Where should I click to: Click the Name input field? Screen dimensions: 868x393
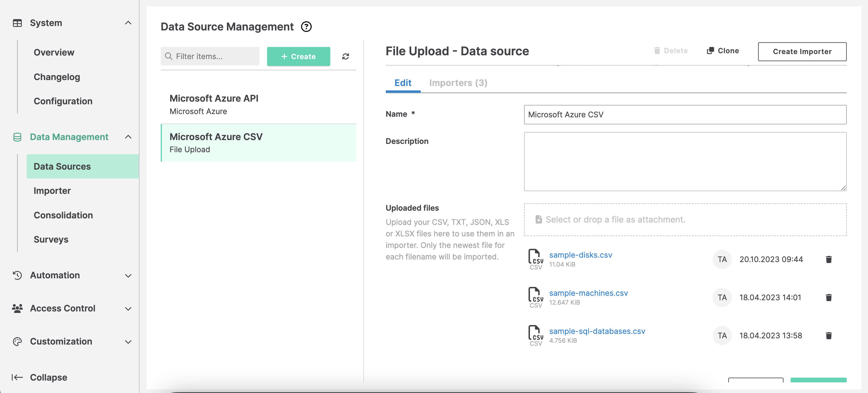[685, 115]
